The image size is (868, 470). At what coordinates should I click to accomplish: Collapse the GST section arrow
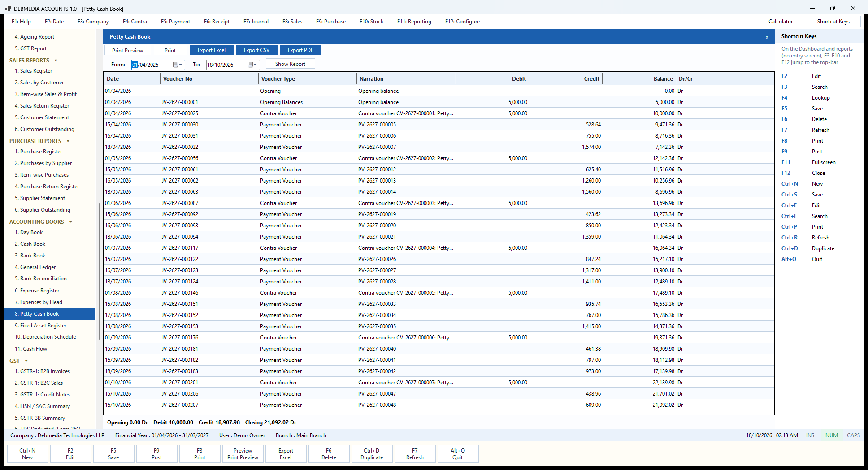pyautogui.click(x=26, y=361)
